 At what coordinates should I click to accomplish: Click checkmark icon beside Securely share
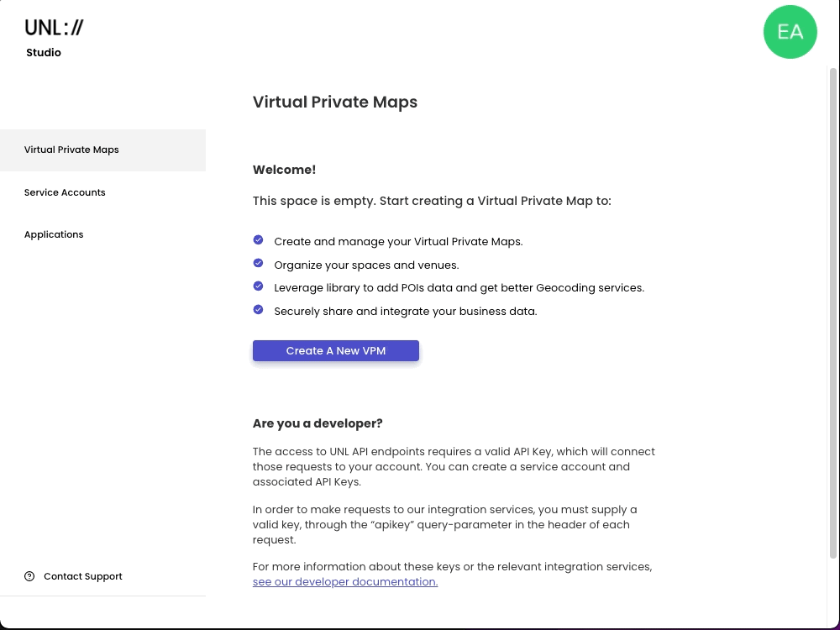[x=258, y=310]
